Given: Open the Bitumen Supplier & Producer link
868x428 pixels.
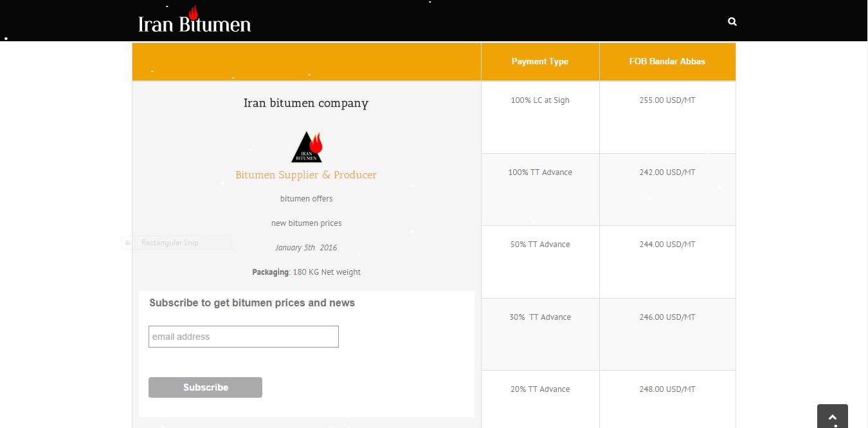Looking at the screenshot, I should click(x=306, y=175).
